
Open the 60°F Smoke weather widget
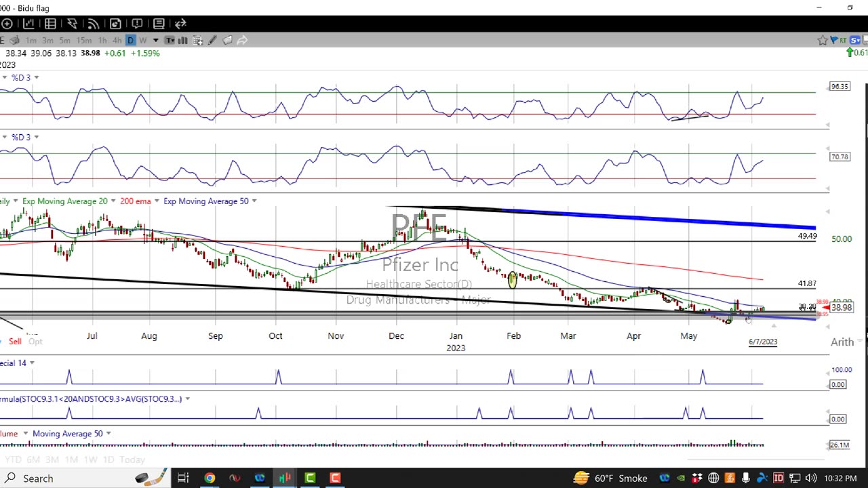click(x=610, y=479)
